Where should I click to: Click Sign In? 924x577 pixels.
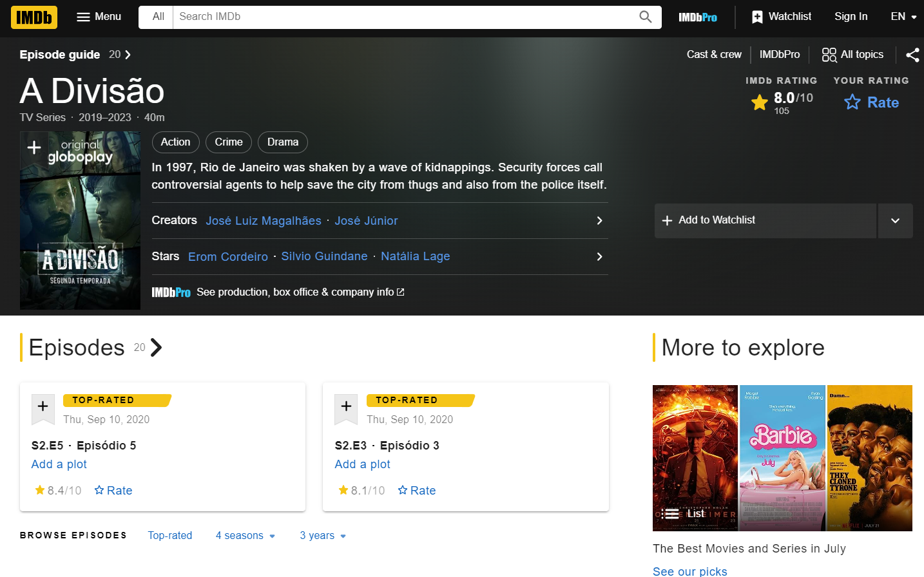point(851,17)
